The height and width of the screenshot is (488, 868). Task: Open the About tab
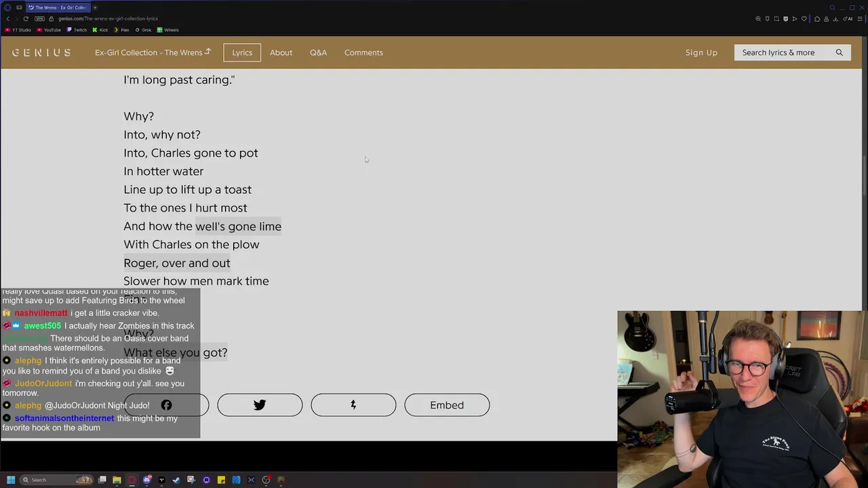coord(281,52)
